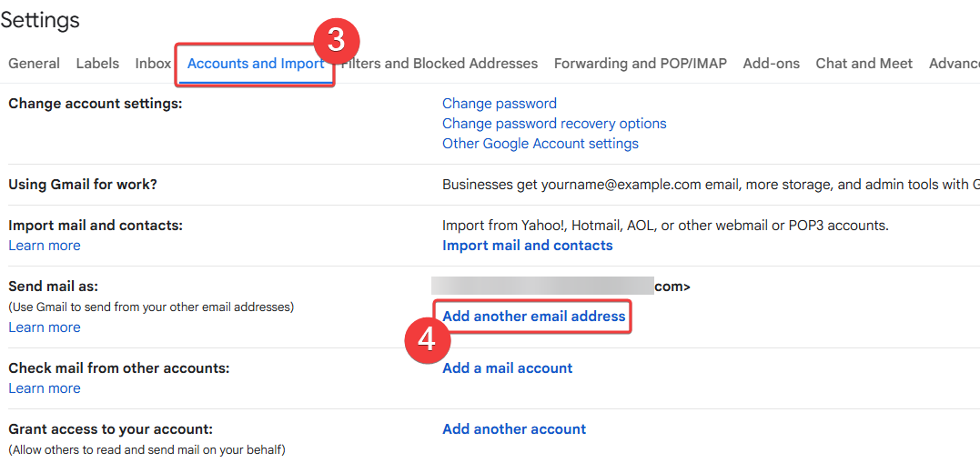The width and height of the screenshot is (980, 463).
Task: Click the Import mail and contacts link
Action: (x=527, y=246)
